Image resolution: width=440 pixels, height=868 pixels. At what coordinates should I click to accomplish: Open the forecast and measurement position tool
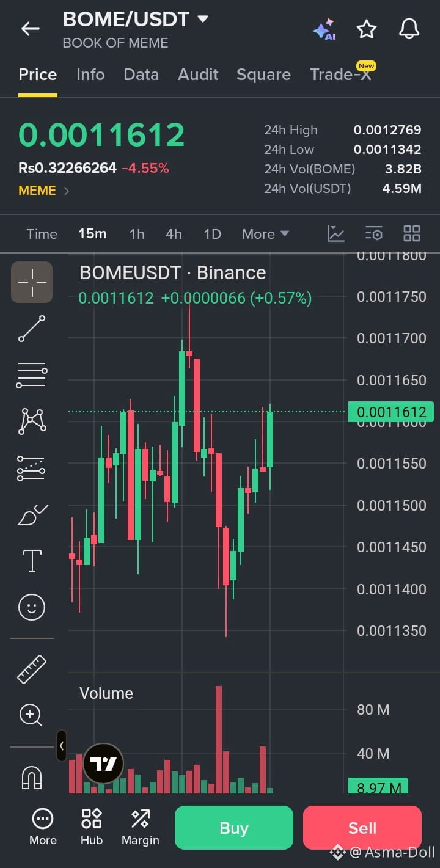click(32, 468)
